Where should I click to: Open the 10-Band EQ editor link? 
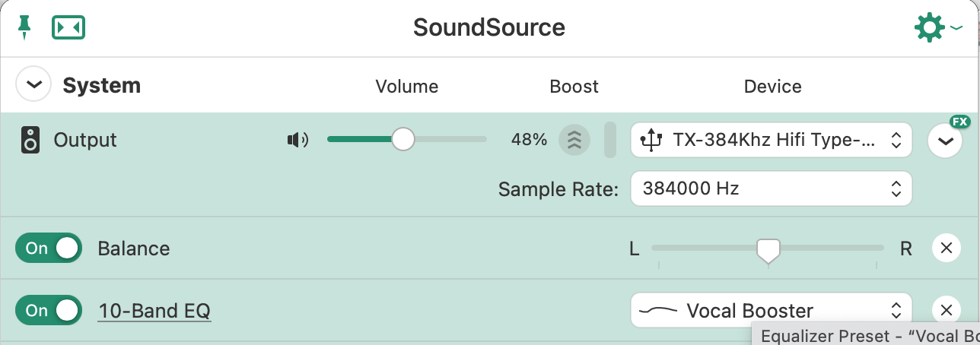[x=154, y=311]
